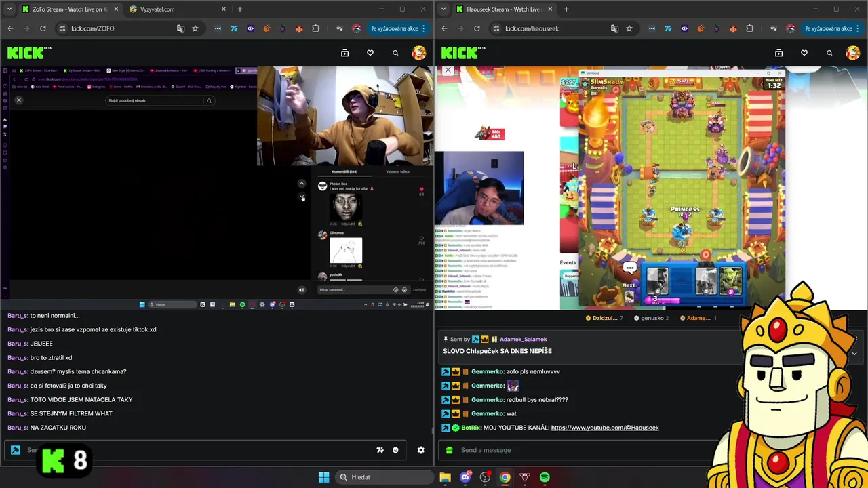The width and height of the screenshot is (868, 488).
Task: Open chat settings gear in ZoFo chat
Action: [420, 450]
